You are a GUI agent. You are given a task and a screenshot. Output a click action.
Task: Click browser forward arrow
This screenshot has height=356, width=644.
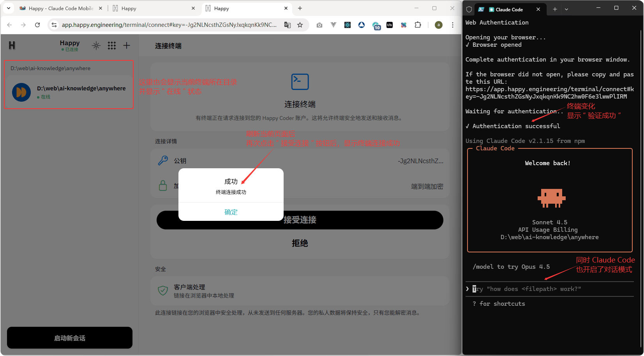point(23,25)
